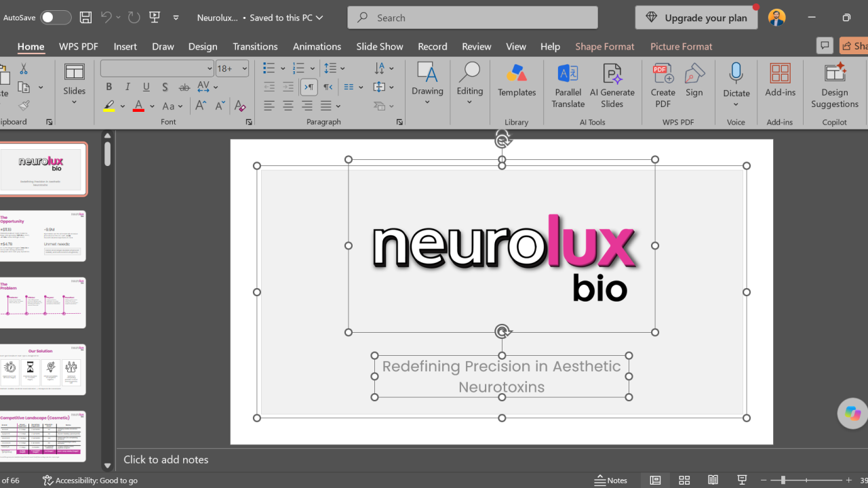The image size is (868, 488).
Task: Click Upgrade your plan button
Action: [x=696, y=18]
